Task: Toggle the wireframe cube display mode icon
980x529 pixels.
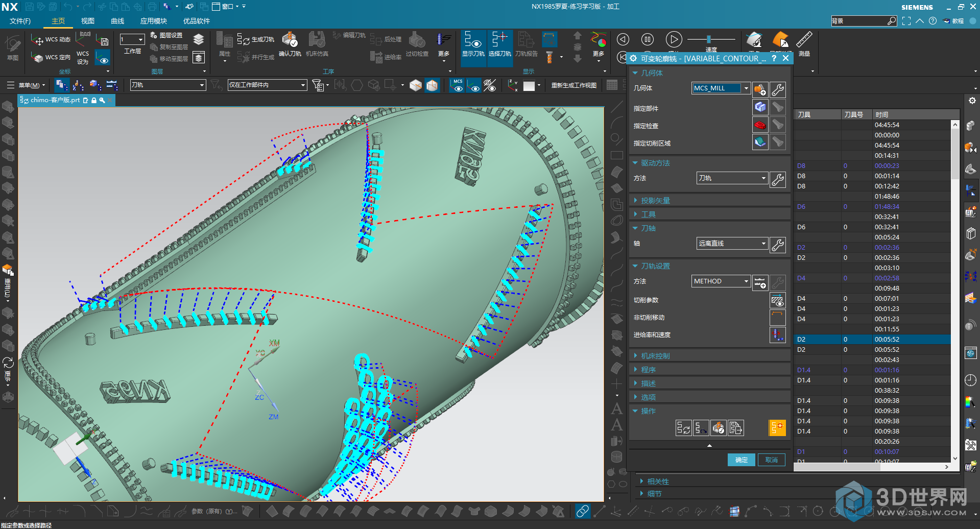Action: (432, 85)
